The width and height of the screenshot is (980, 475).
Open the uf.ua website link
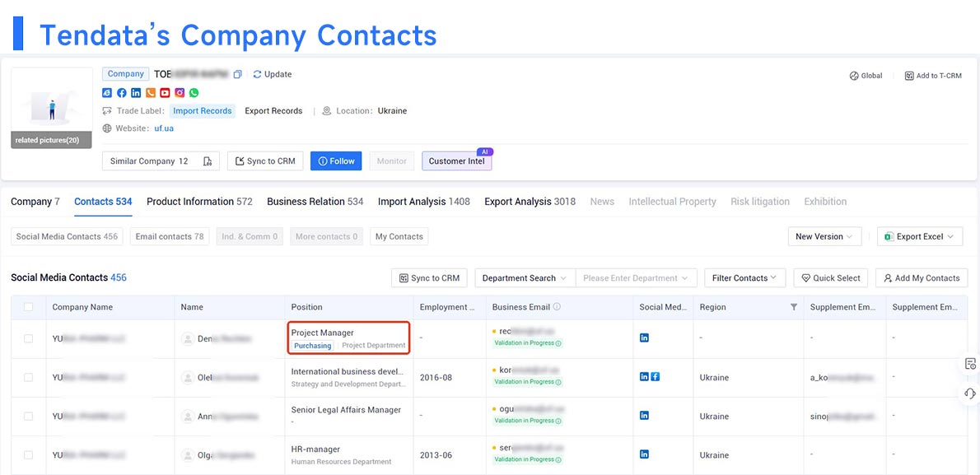point(164,128)
